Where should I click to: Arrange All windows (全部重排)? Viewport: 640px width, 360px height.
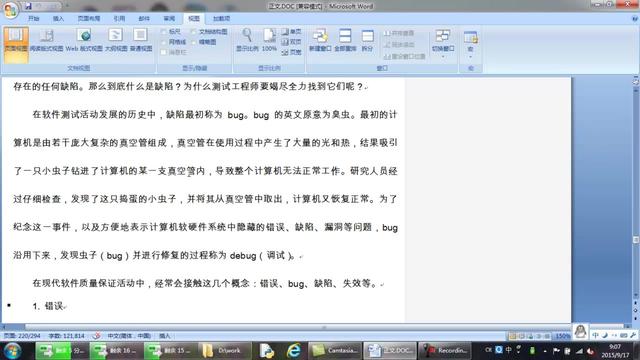click(345, 40)
